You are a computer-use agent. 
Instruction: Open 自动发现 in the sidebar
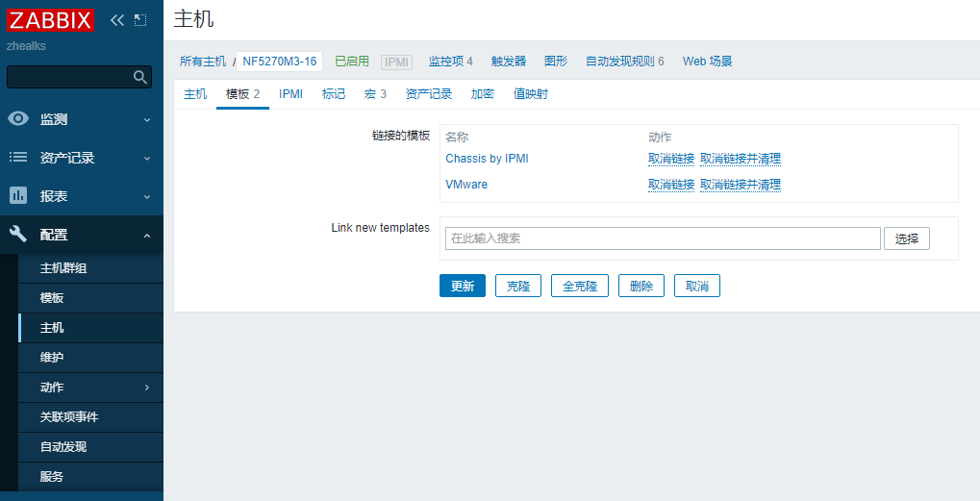(90, 446)
